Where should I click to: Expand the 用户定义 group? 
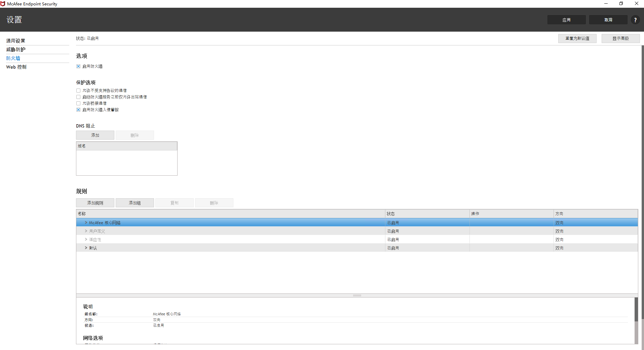click(86, 231)
